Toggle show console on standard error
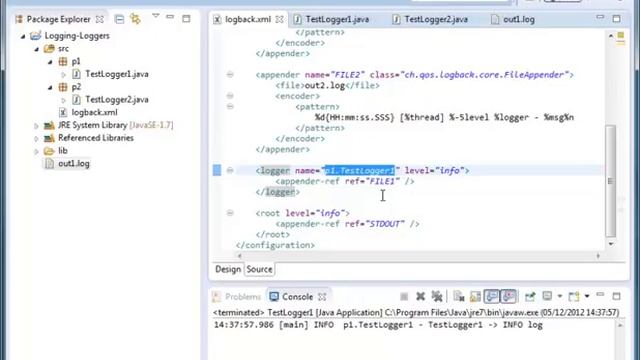 [x=509, y=296]
